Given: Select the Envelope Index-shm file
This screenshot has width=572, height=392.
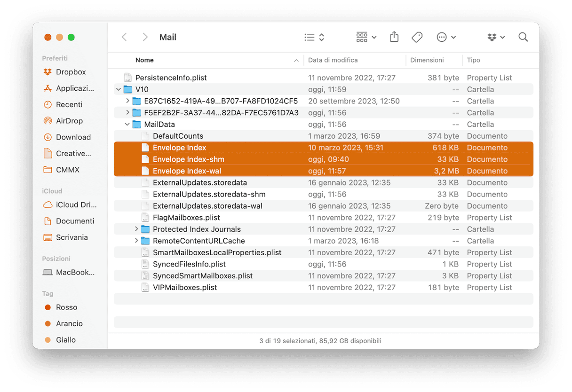Looking at the screenshot, I should (324, 159).
